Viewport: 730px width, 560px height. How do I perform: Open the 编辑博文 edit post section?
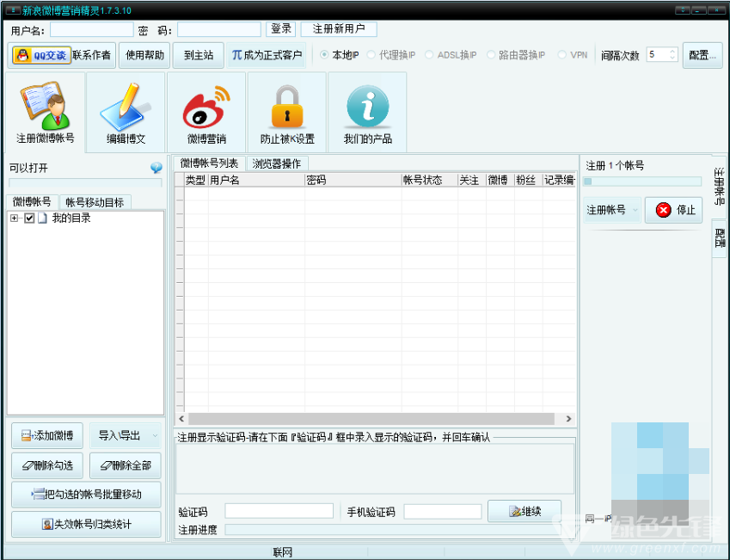pyautogui.click(x=126, y=113)
